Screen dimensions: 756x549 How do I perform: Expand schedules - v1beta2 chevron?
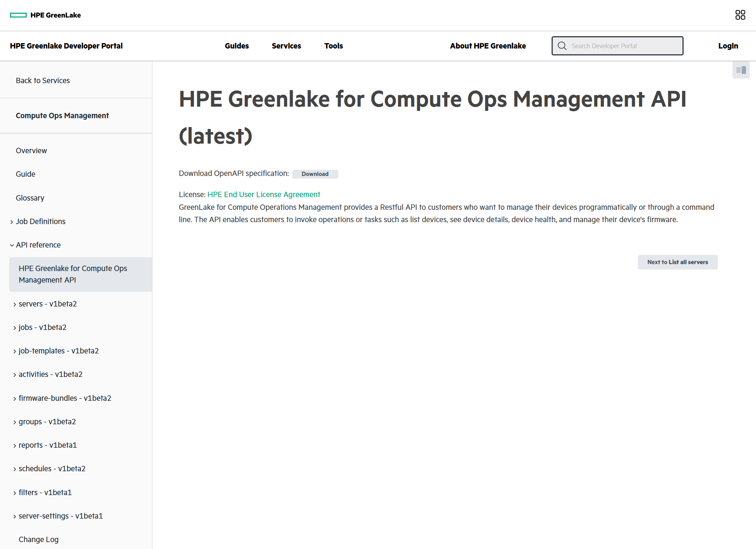coord(15,469)
